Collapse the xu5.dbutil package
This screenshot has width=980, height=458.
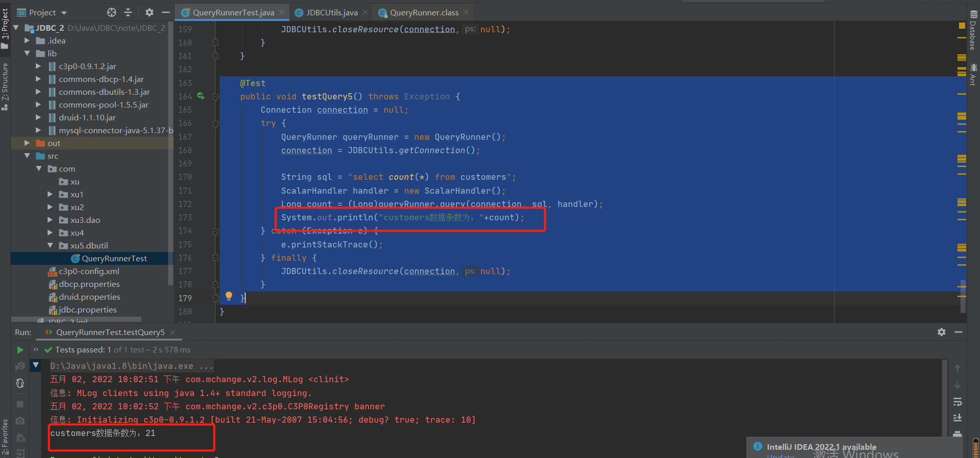50,245
